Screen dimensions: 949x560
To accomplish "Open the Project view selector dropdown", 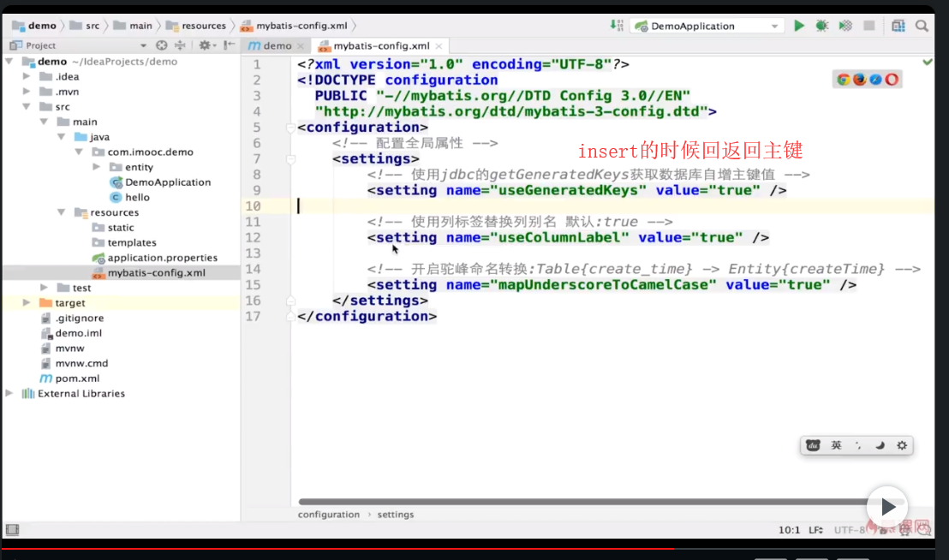I will click(x=143, y=45).
